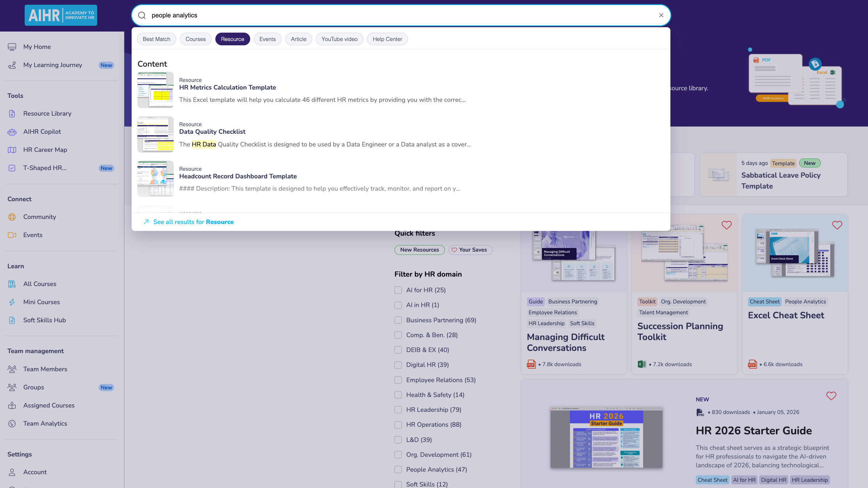This screenshot has height=488, width=868.
Task: Switch to the Courses search tab
Action: [195, 39]
